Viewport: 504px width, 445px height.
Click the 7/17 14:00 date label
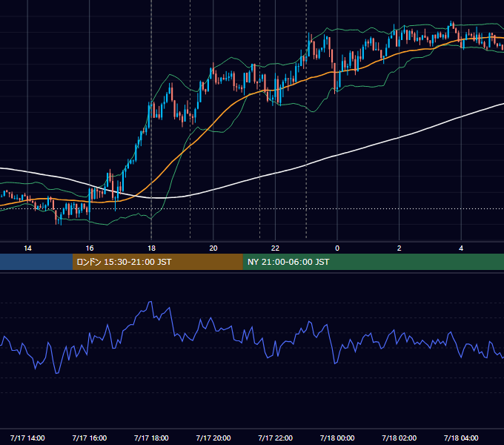tap(27, 438)
